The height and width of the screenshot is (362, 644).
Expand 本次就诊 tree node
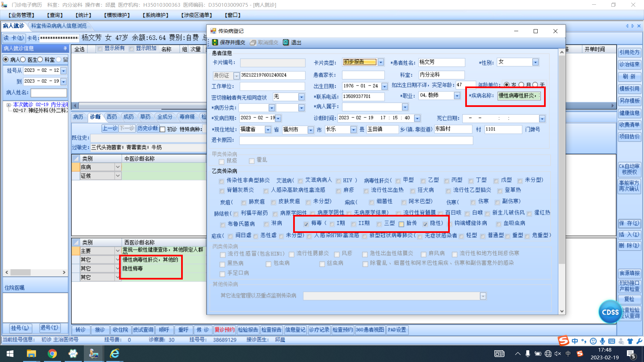[8, 105]
